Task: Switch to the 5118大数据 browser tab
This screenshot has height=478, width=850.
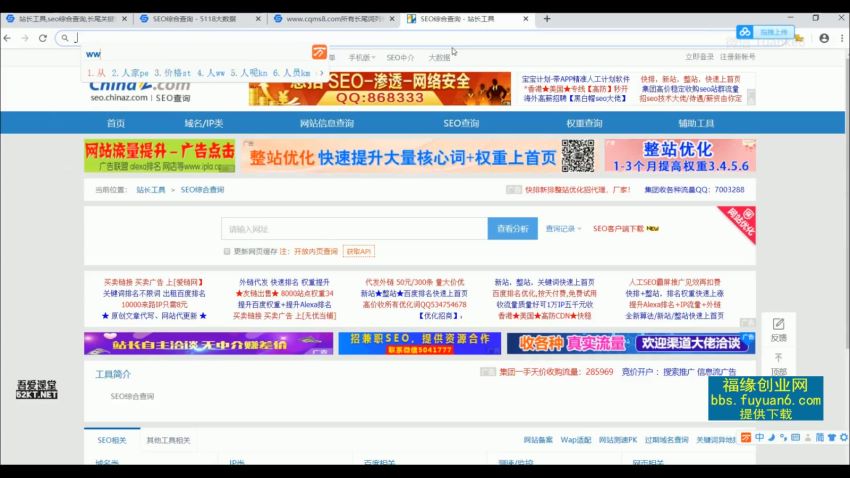Action: pos(194,18)
